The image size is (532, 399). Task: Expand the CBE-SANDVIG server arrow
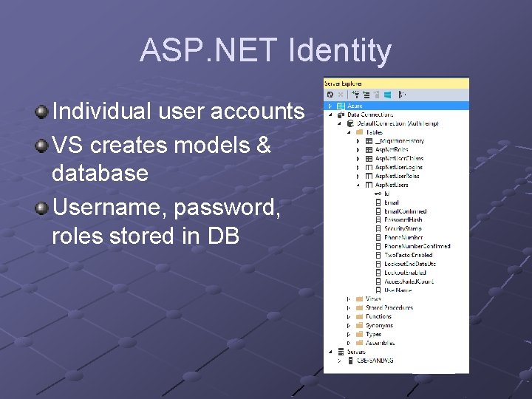[339, 361]
